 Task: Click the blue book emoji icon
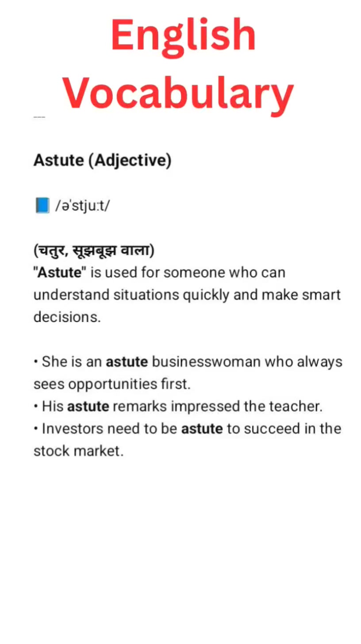click(x=42, y=205)
